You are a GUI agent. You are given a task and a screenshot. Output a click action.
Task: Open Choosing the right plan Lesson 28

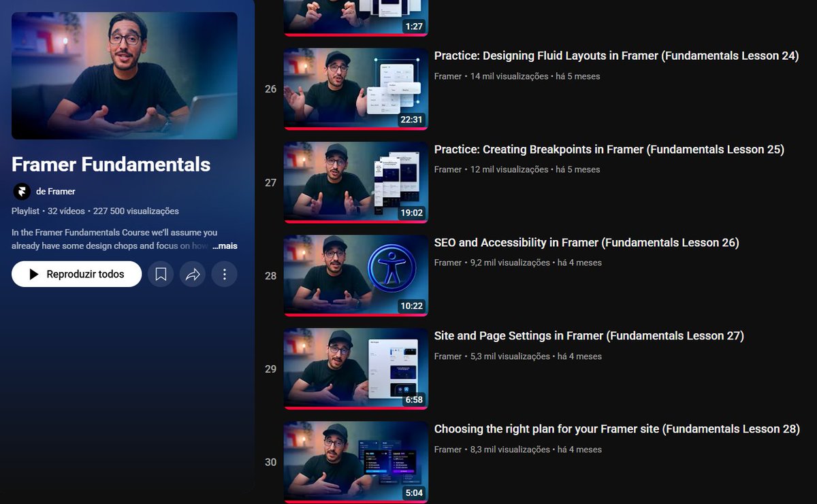coord(617,429)
